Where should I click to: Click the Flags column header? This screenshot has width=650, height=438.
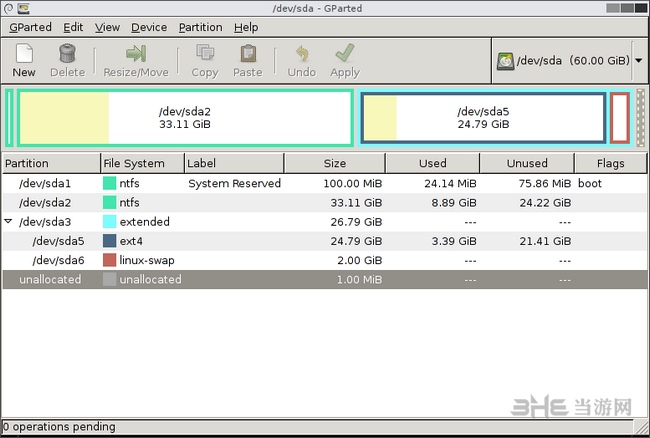(x=610, y=163)
